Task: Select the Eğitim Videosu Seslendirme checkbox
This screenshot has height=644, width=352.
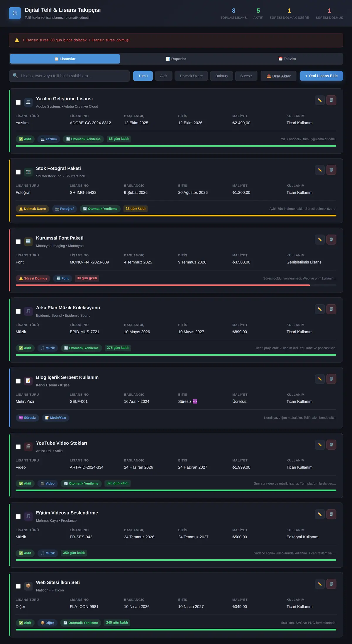Action: click(x=18, y=516)
